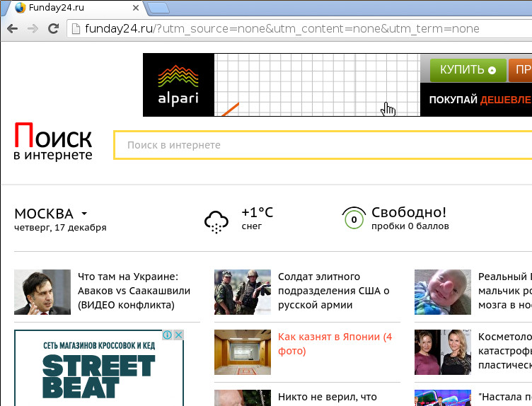The width and height of the screenshot is (532, 406).
Task: Open headline Косметолог катастрофы article
Action: pyautogui.click(x=505, y=351)
